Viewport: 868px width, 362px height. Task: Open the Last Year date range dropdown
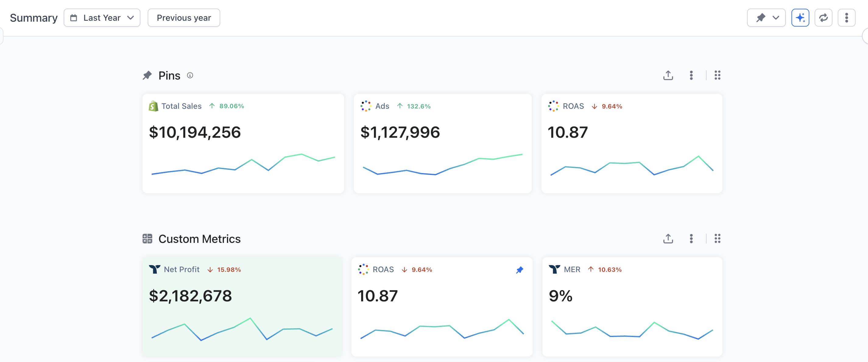(102, 18)
